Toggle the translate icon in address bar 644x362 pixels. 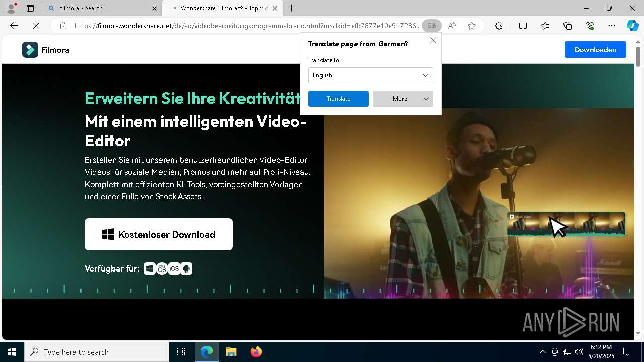[431, 26]
